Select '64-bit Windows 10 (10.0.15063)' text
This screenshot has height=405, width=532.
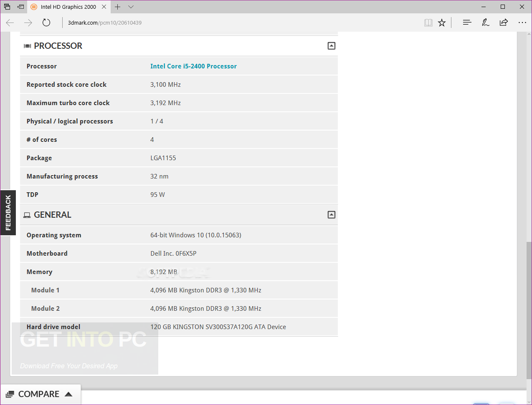(195, 235)
